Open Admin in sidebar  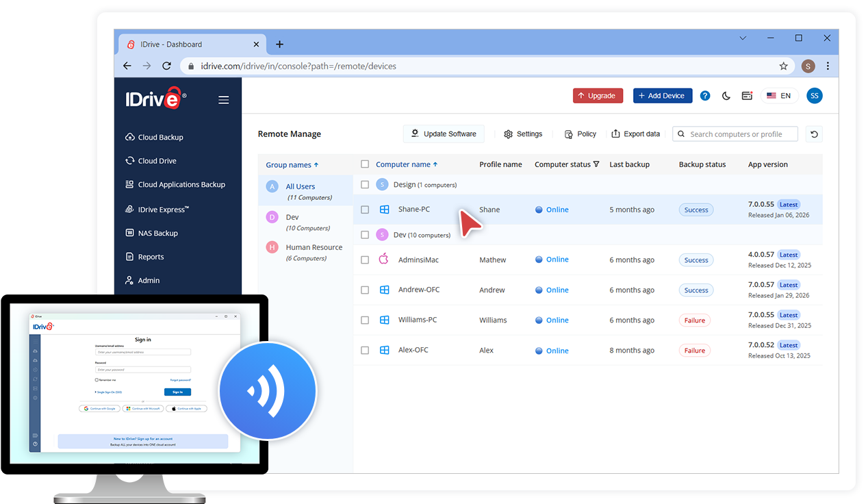pyautogui.click(x=142, y=280)
